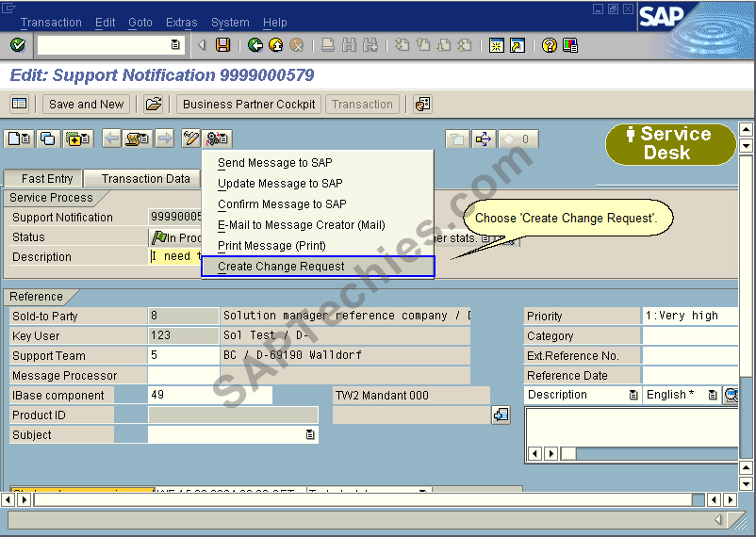The image size is (756, 537).
Task: Click the Support Team input field
Action: (x=183, y=355)
